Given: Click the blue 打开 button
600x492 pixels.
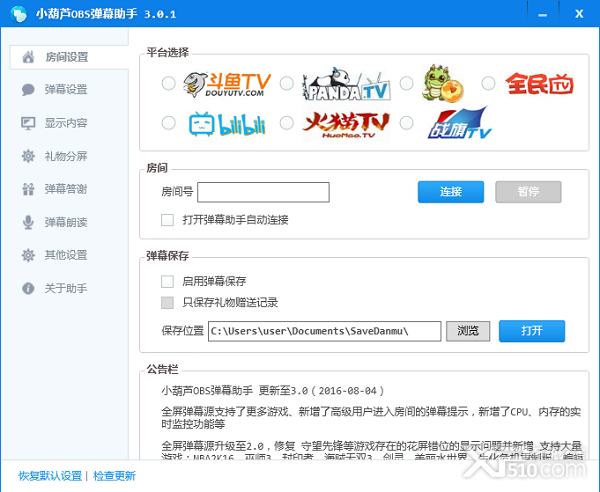Looking at the screenshot, I should (x=532, y=331).
